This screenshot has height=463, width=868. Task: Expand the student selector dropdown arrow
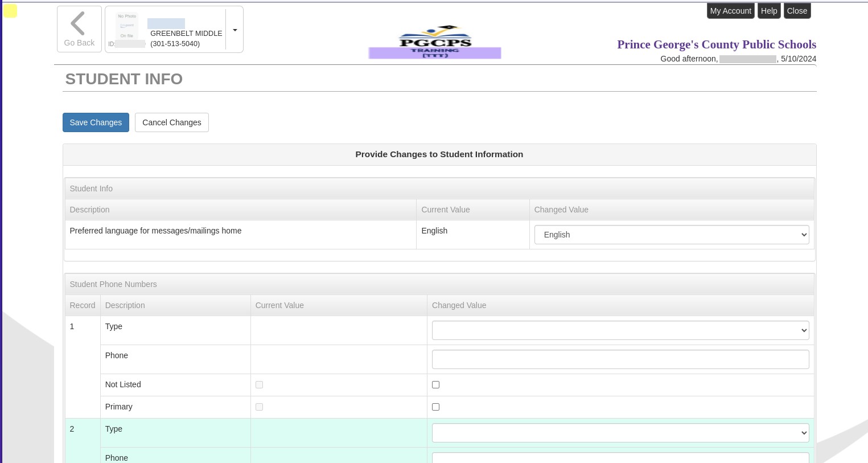coord(235,30)
